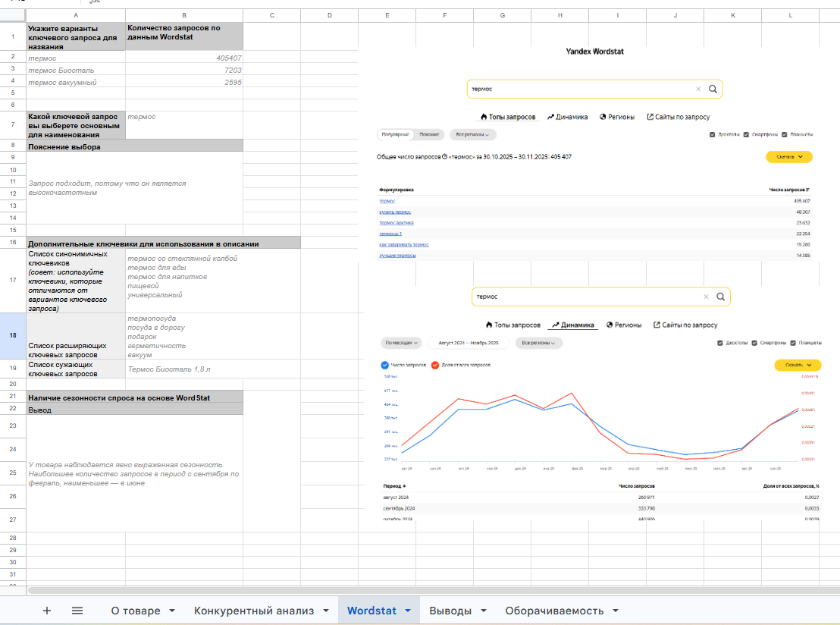Toggle the Смартфоны checkbox in the Топы запросов view

[x=746, y=134]
